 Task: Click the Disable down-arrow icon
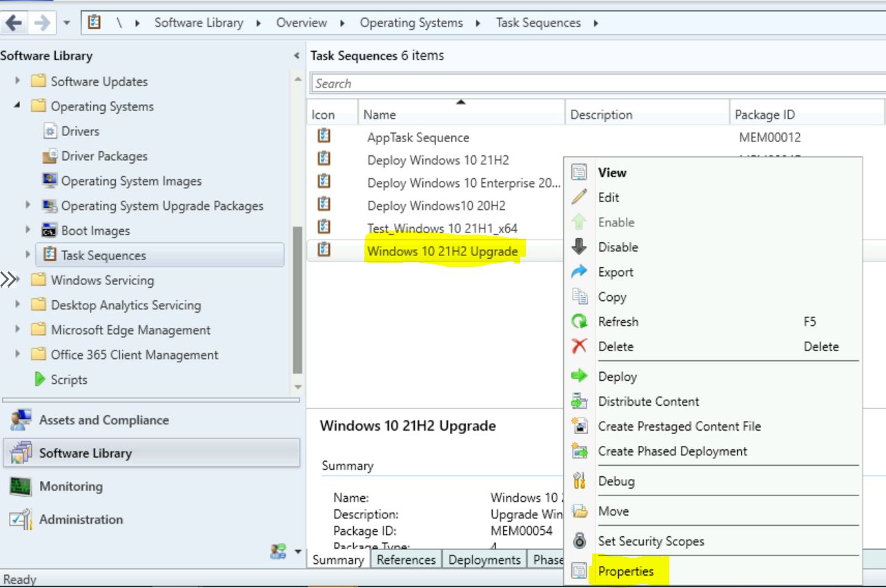[579, 247]
